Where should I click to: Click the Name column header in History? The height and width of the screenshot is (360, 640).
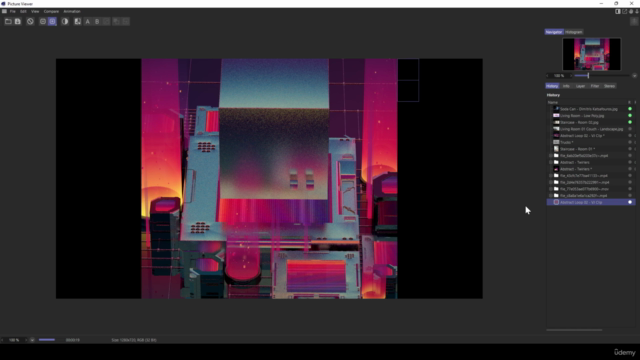[553, 102]
